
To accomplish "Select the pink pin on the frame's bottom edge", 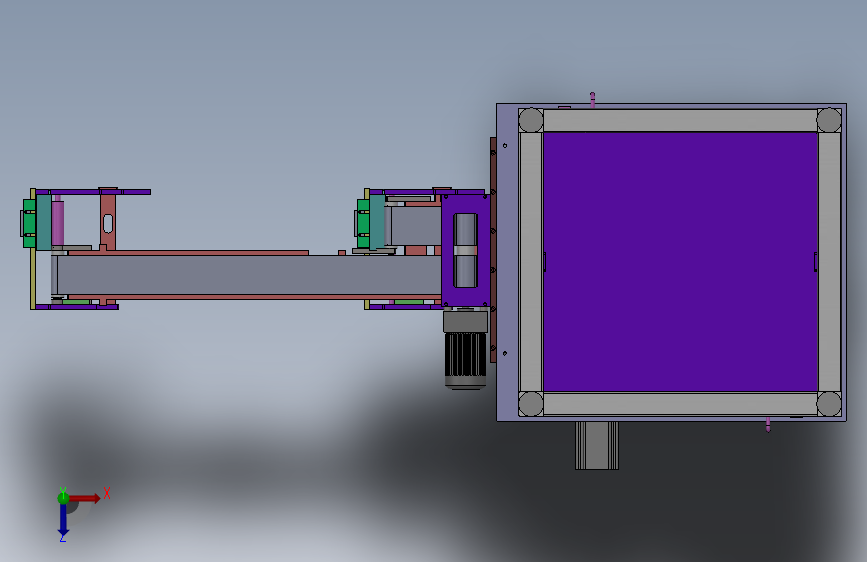I will tap(768, 424).
